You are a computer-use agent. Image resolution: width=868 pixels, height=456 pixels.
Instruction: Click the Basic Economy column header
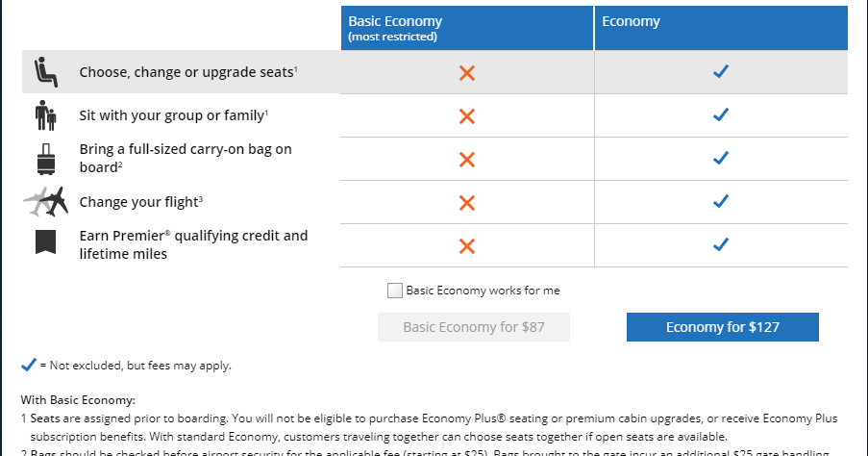pos(467,27)
